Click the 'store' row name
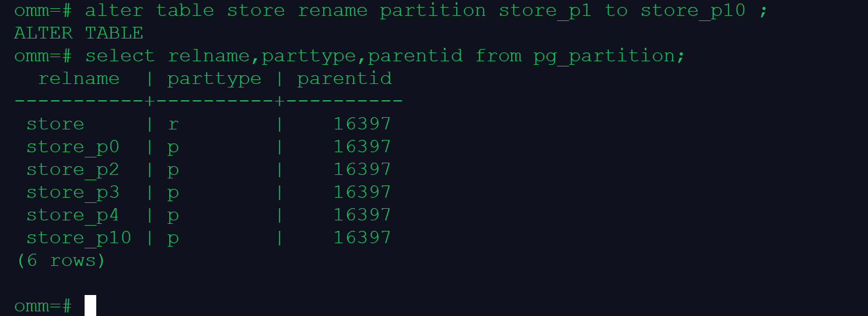The width and height of the screenshot is (868, 316). pyautogui.click(x=55, y=124)
